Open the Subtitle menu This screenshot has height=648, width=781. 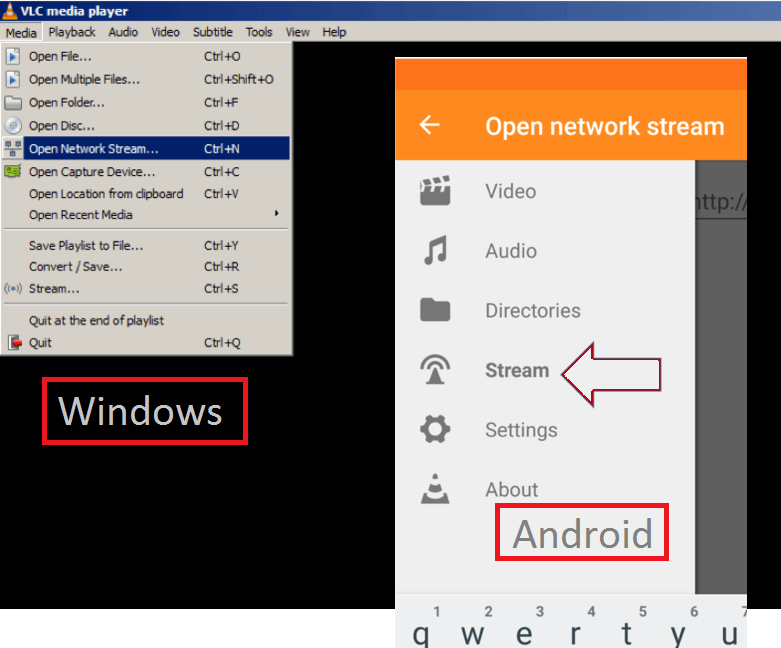pos(213,32)
